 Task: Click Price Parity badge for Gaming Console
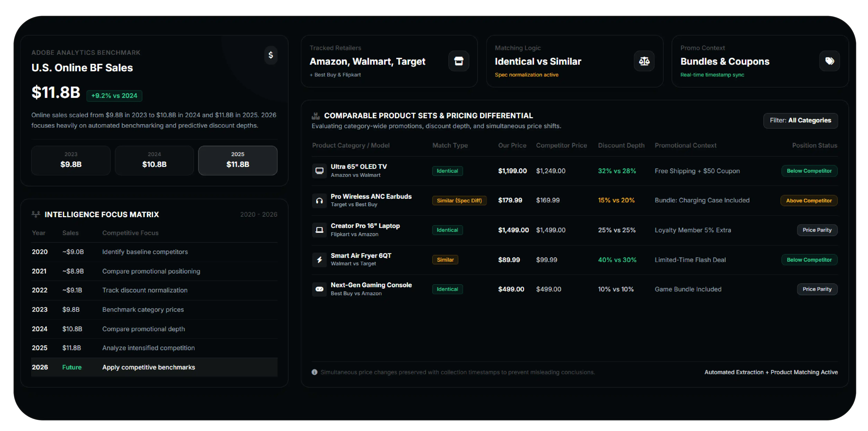pyautogui.click(x=817, y=289)
